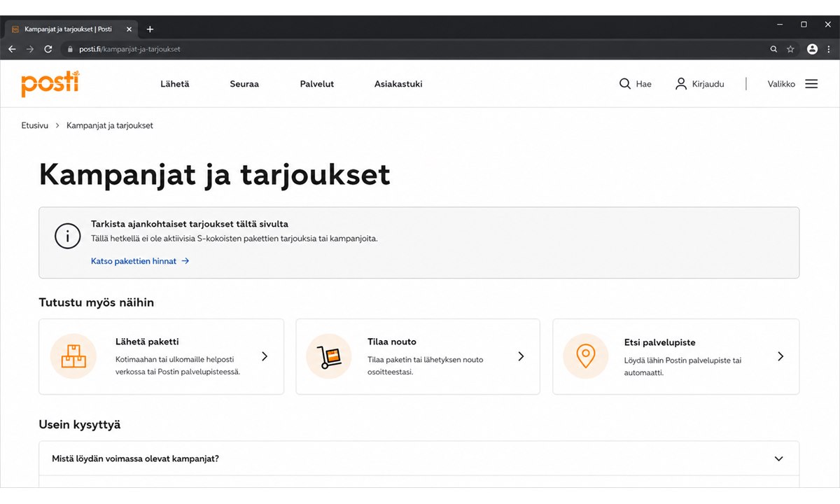Open the Lähetä paketti card title
Screen dimensions: 840x504
[x=147, y=342]
